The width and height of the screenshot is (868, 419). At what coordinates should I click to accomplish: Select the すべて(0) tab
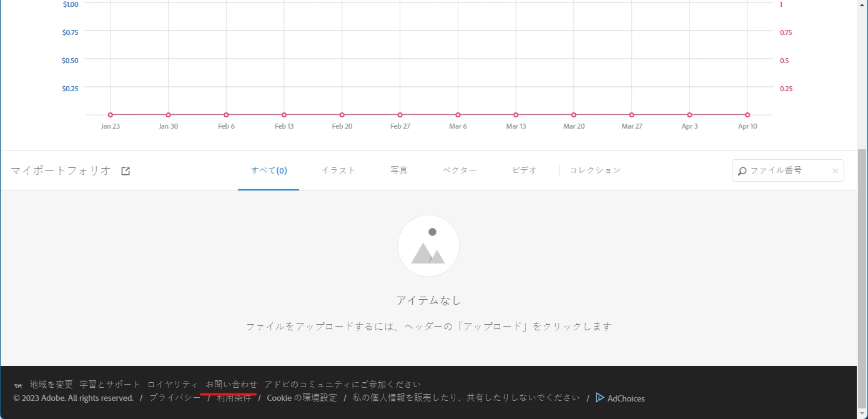coord(269,170)
